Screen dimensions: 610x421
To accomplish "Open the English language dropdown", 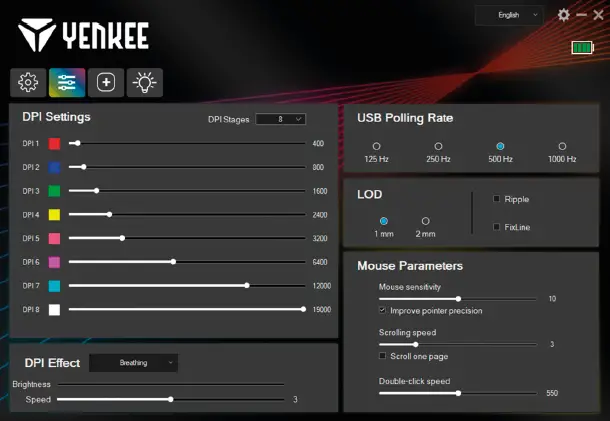I will (x=509, y=15).
